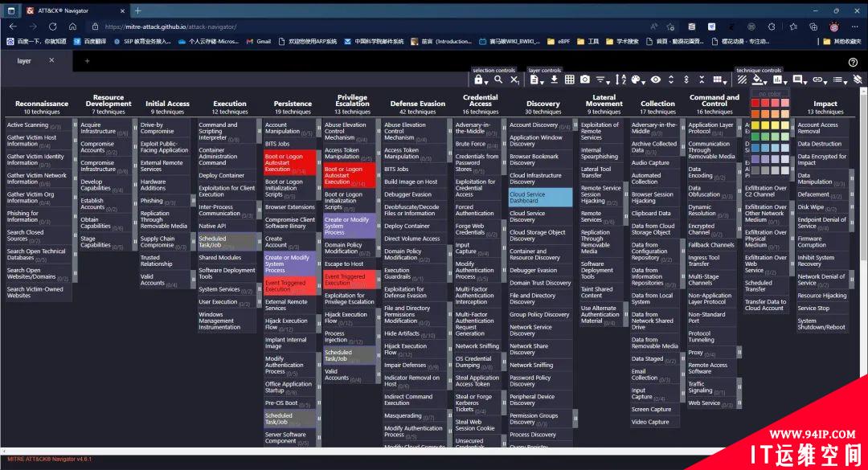Viewport: 868px width, 470px height.
Task: Pick the green swatch in the first column
Action: click(755, 137)
